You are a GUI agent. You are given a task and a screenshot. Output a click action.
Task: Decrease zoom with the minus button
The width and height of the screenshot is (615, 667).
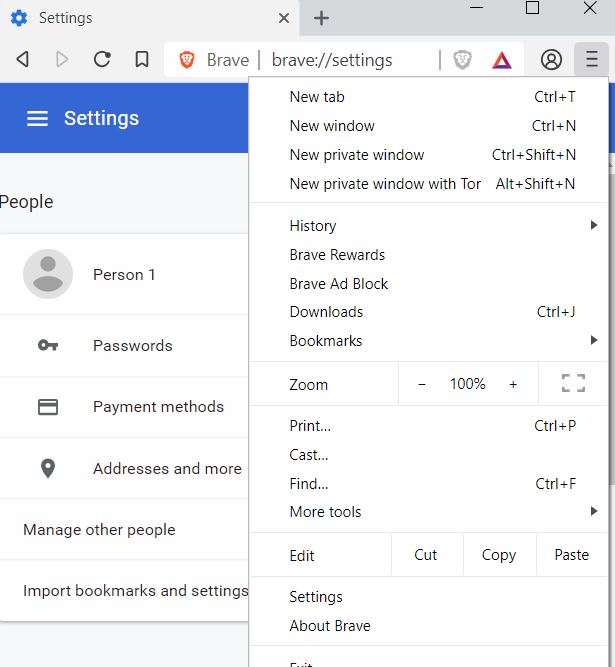tap(422, 384)
